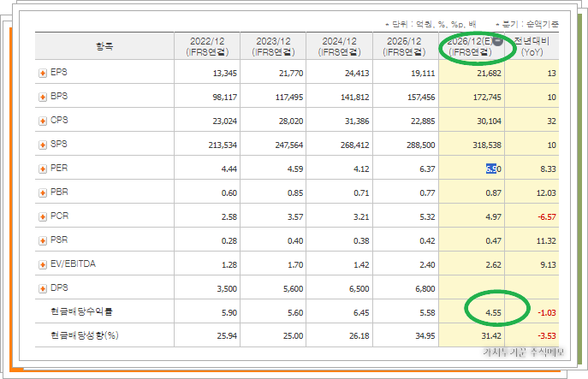Image resolution: width=588 pixels, height=379 pixels.
Task: Click the CPS value 31,386
Action: pos(357,121)
